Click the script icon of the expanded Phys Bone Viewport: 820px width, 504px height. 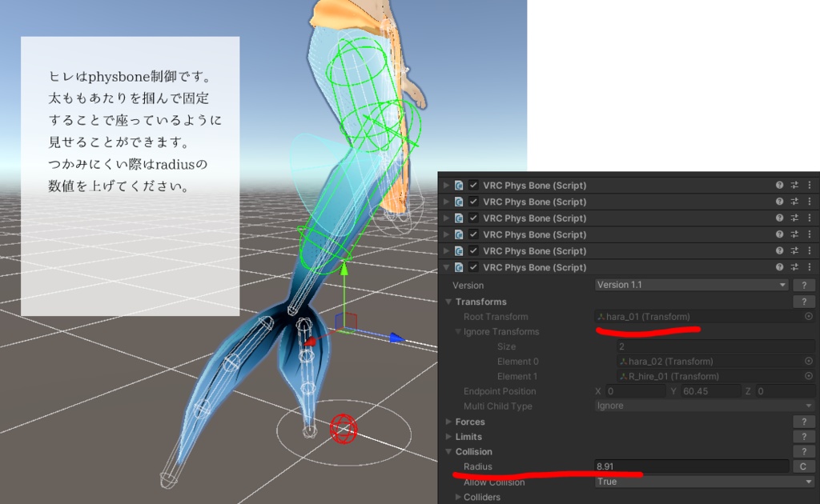[459, 267]
